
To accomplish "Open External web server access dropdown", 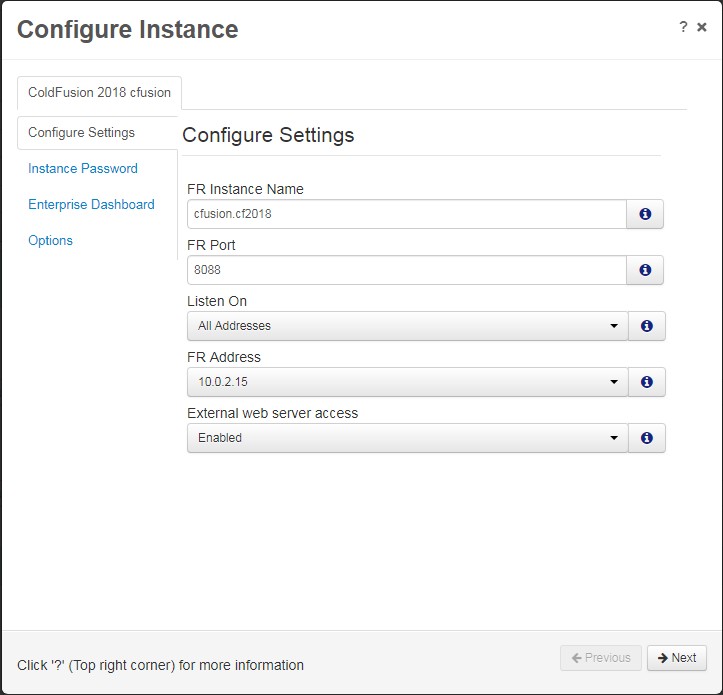I will [x=408, y=438].
